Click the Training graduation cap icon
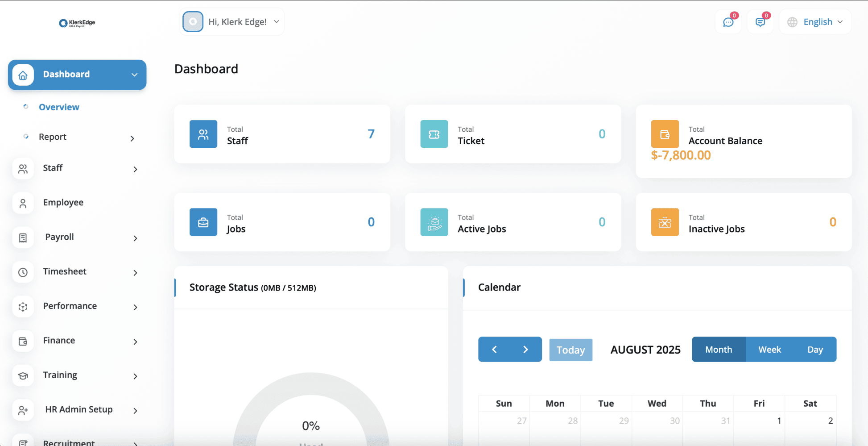 click(x=23, y=375)
